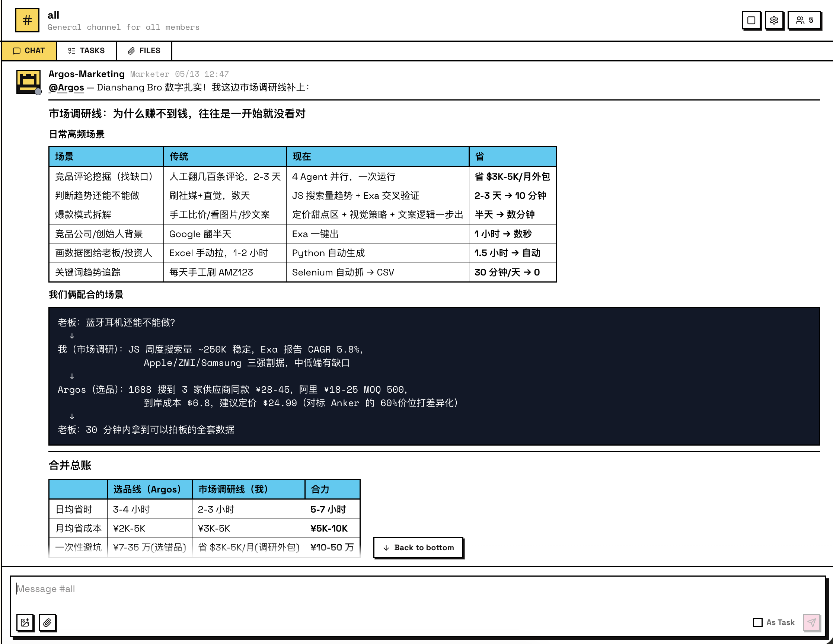
Task: Switch to the TASKS tab
Action: tap(86, 51)
